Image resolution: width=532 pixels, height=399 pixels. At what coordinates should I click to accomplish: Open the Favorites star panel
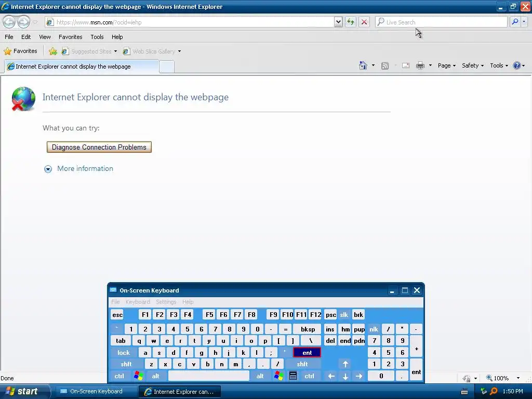[x=20, y=51]
